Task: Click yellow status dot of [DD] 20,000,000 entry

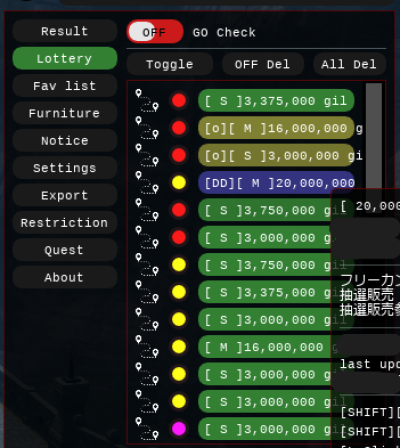Action: (179, 182)
